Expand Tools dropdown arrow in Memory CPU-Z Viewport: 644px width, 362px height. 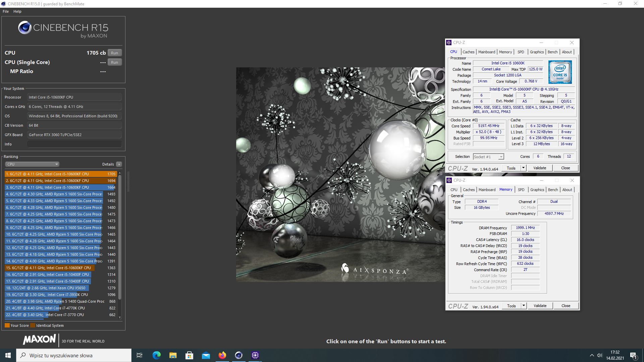pyautogui.click(x=524, y=306)
